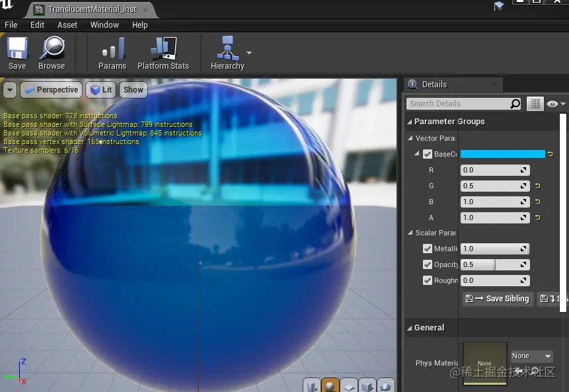
Task: Collapse the Scalar Parameter group
Action: pyautogui.click(x=410, y=232)
